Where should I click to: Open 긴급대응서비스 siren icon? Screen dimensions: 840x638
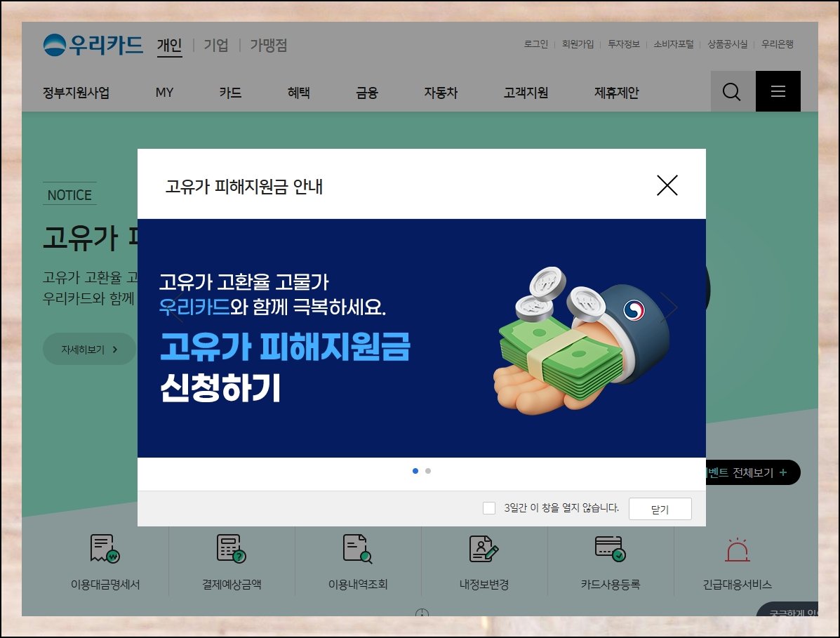click(737, 550)
